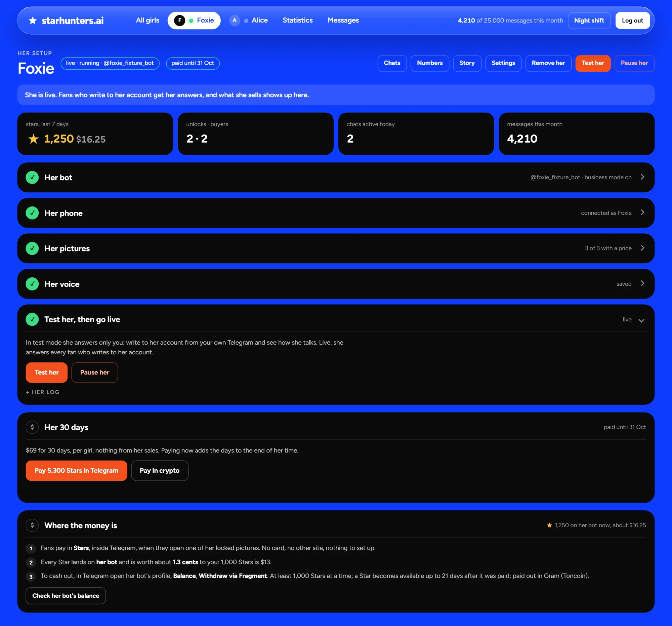
Task: Click the gold star in the stars card
Action: coord(34,139)
